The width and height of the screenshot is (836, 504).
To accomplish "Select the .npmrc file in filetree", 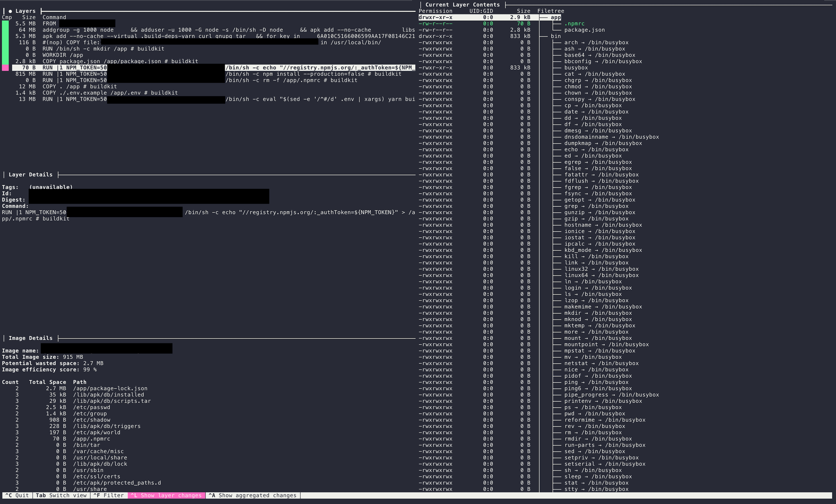I will tap(574, 24).
